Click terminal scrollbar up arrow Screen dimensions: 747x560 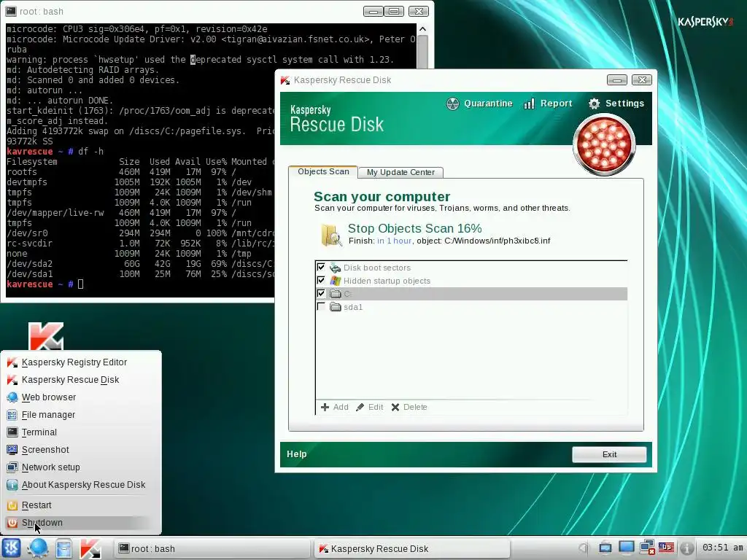click(422, 29)
